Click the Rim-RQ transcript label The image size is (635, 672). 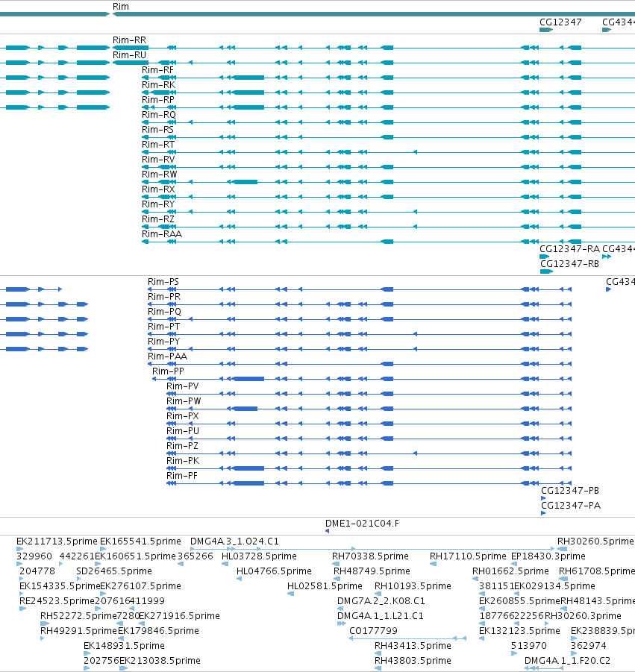[x=159, y=115]
